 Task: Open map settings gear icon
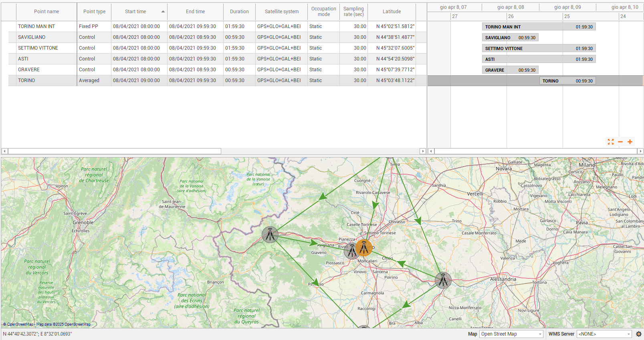click(x=639, y=334)
